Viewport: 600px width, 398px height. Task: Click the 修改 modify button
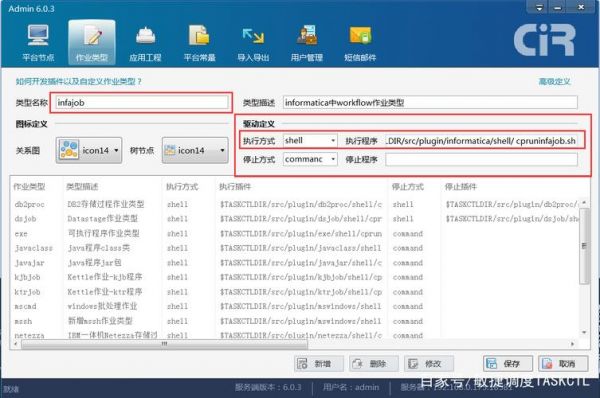pyautogui.click(x=429, y=364)
